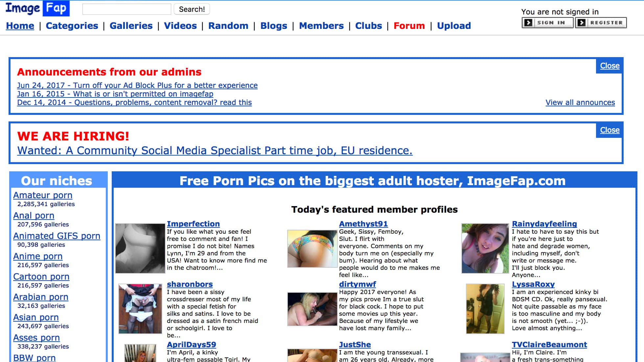The width and height of the screenshot is (644, 362).
Task: Click the Register button
Action: click(601, 23)
